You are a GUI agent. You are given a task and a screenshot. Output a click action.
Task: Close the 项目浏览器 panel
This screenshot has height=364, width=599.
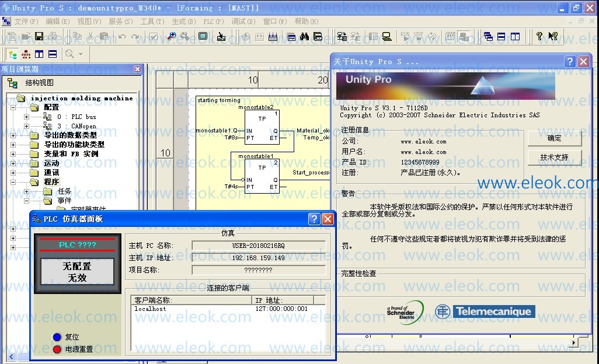click(138, 69)
